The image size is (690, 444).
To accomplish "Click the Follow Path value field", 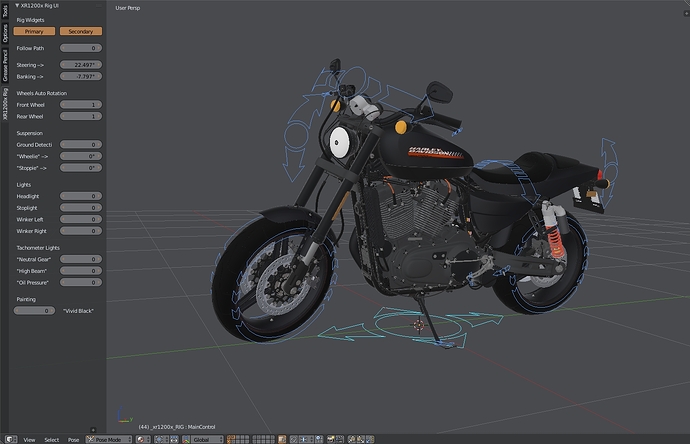I will coord(81,48).
